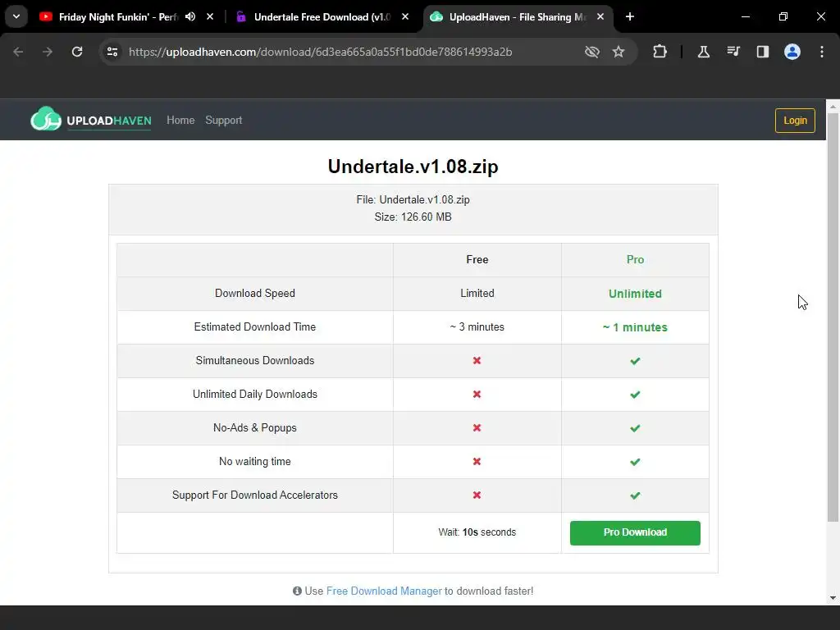Go forward to next page
The width and height of the screenshot is (840, 630).
tap(48, 52)
